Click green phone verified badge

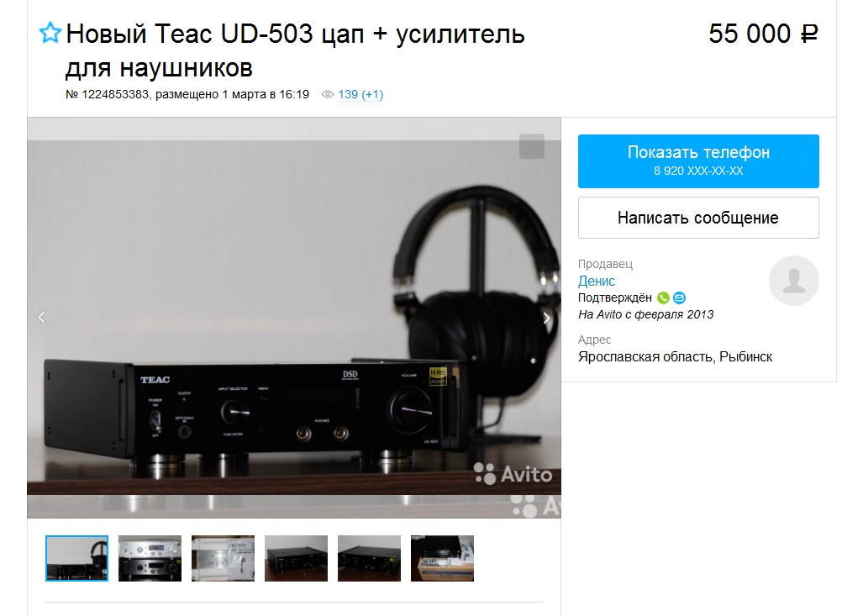pos(663,297)
